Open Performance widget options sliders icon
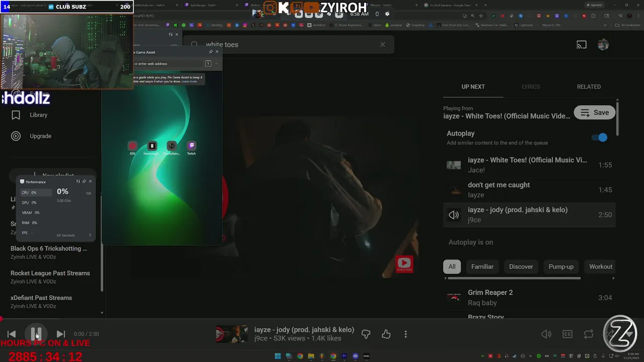Image resolution: width=644 pixels, height=362 pixels. [x=78, y=182]
